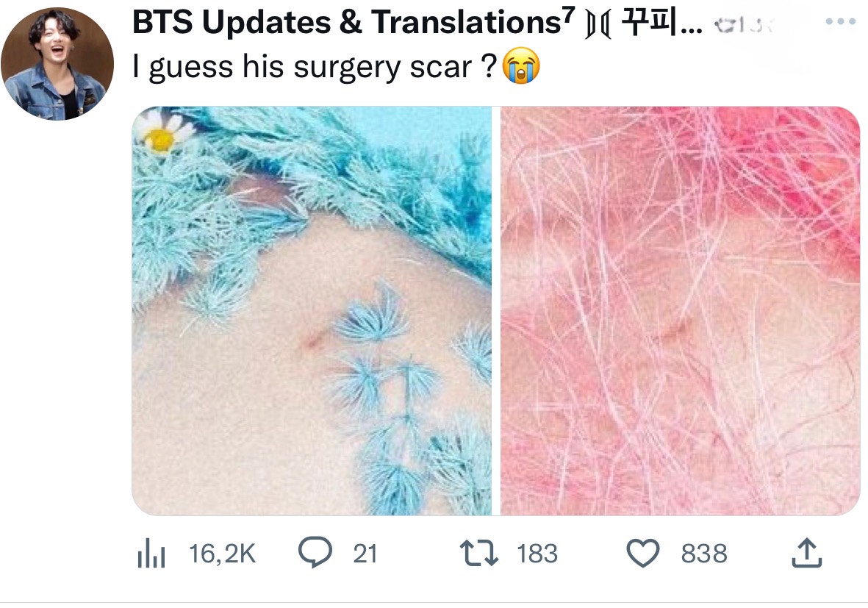Click the 838 likes count
Image resolution: width=868 pixels, height=608 pixels.
click(704, 553)
